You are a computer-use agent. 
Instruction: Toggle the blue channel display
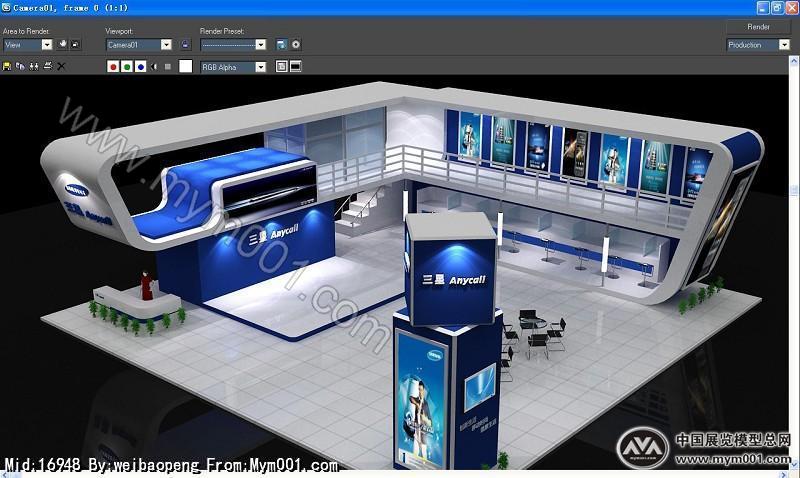[x=140, y=66]
